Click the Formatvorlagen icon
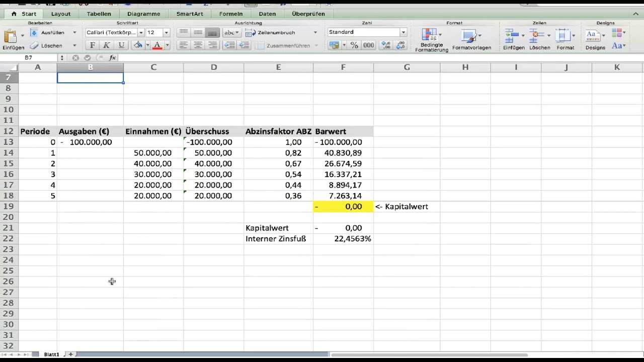The height and width of the screenshot is (362, 644). (x=469, y=37)
